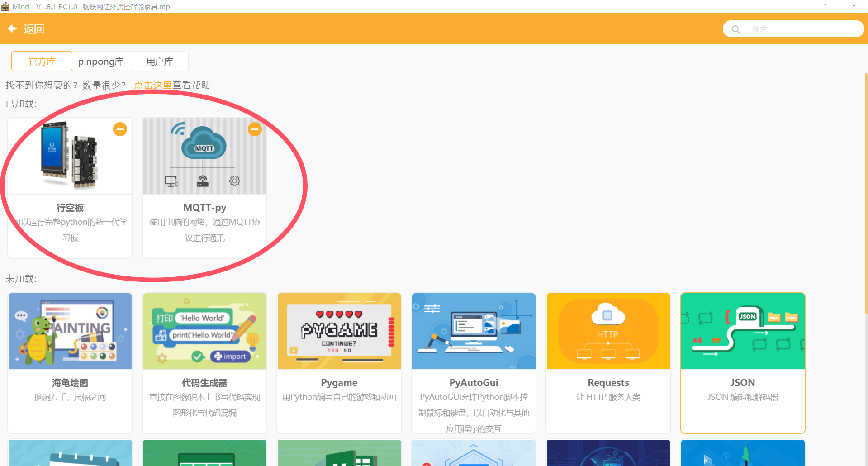Screen dimensions: 868x466
Task: Open the 点击这里 help link
Action: click(153, 85)
